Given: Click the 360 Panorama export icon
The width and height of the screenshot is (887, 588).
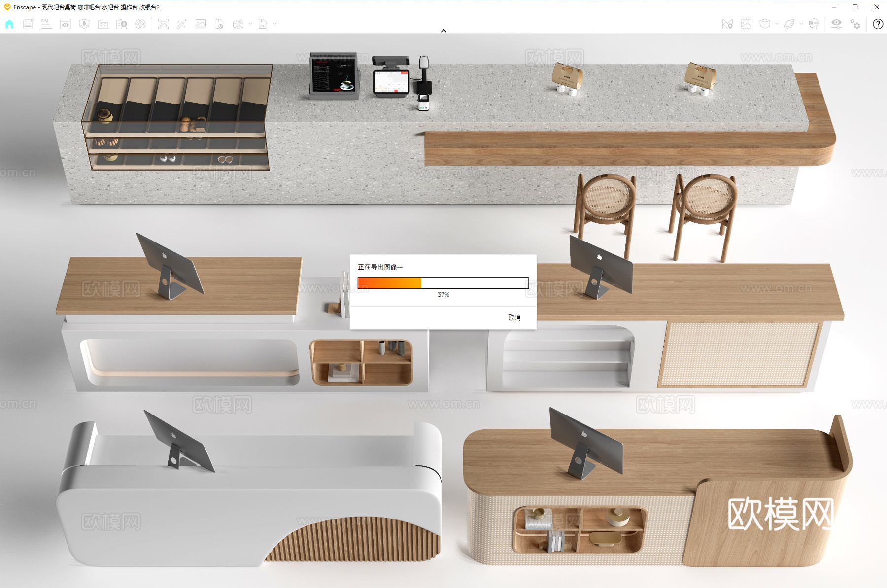Looking at the screenshot, I should [238, 24].
